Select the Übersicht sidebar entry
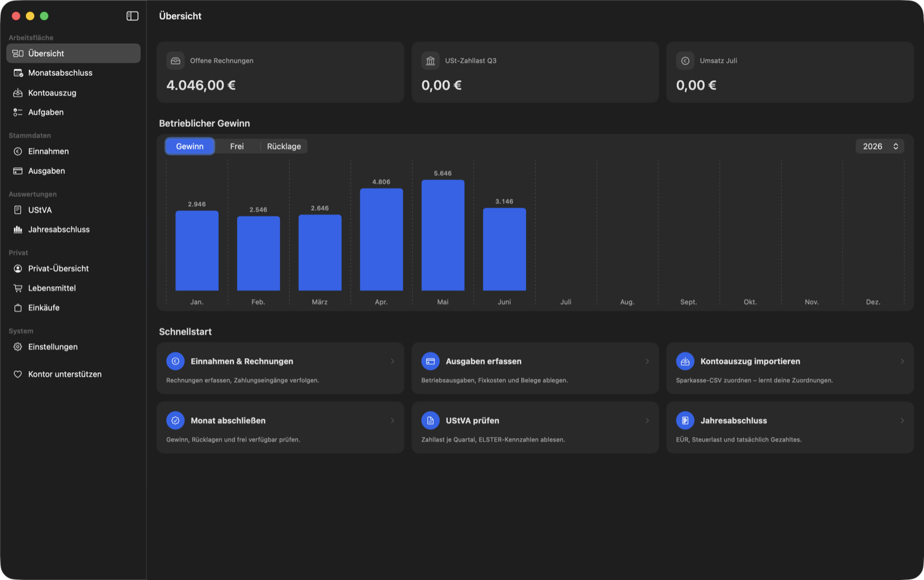Screen dimensions: 924x580 coord(73,53)
